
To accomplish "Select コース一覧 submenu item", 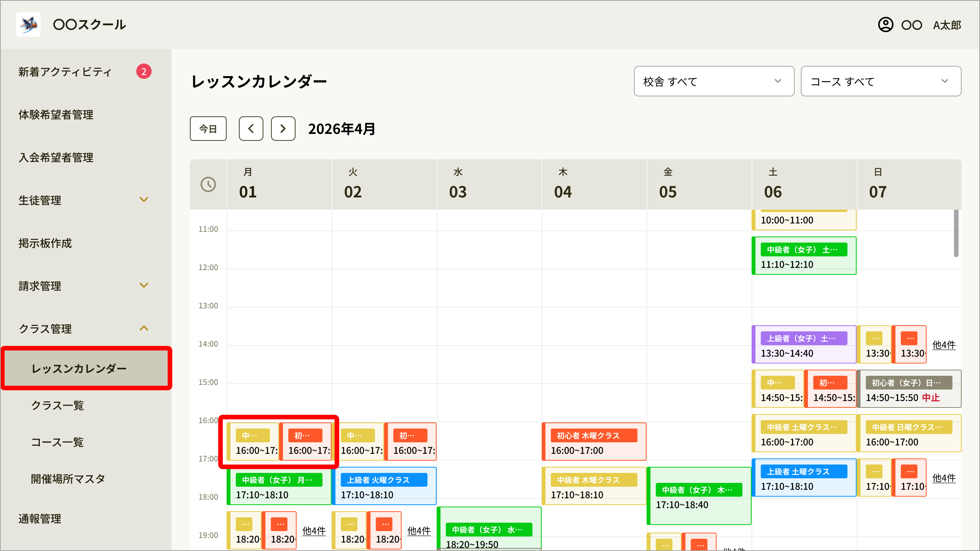I will pos(57,442).
